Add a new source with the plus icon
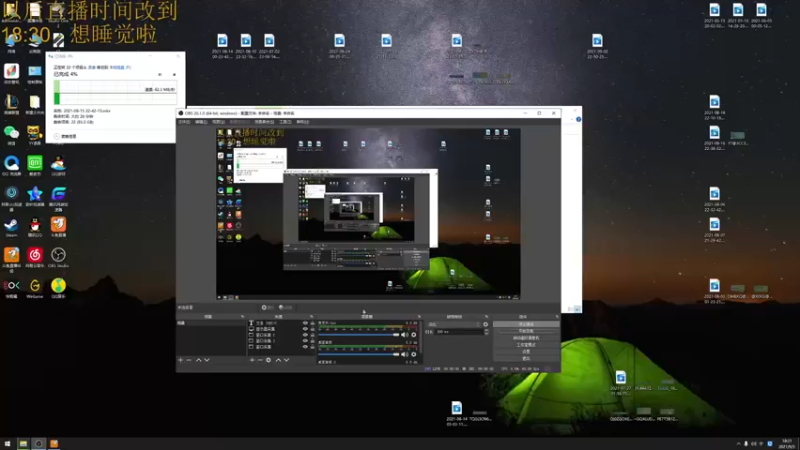 click(x=252, y=360)
